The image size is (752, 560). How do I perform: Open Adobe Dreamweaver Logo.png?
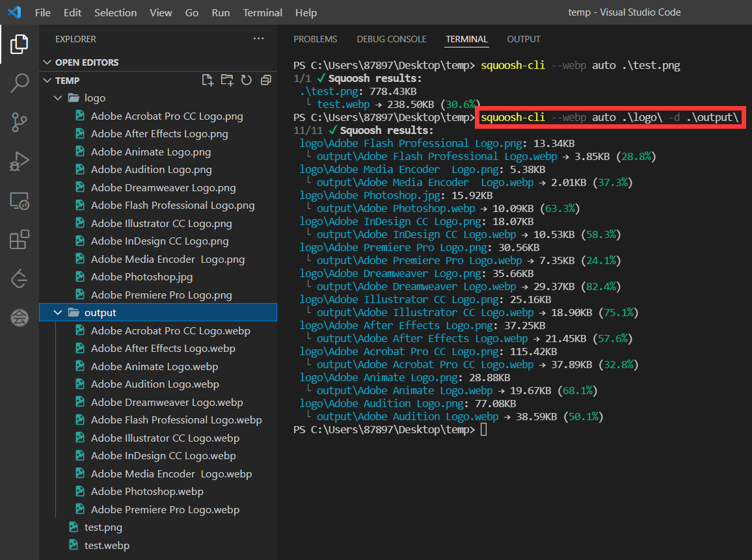click(163, 187)
